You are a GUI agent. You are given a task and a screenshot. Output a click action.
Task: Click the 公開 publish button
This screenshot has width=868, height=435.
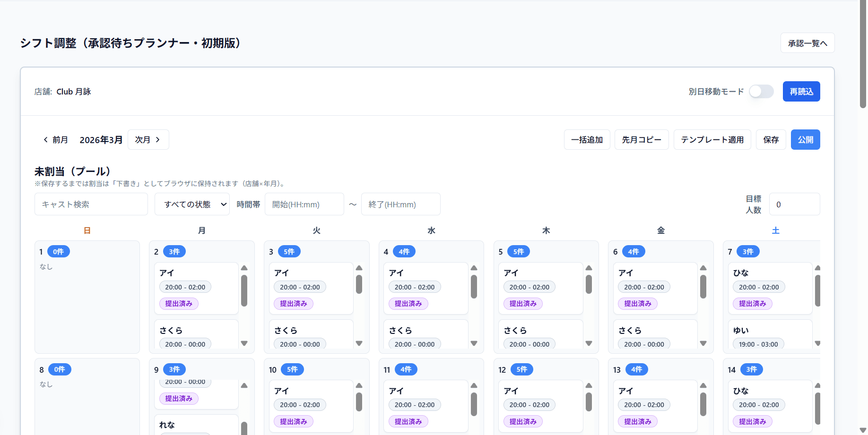(805, 140)
